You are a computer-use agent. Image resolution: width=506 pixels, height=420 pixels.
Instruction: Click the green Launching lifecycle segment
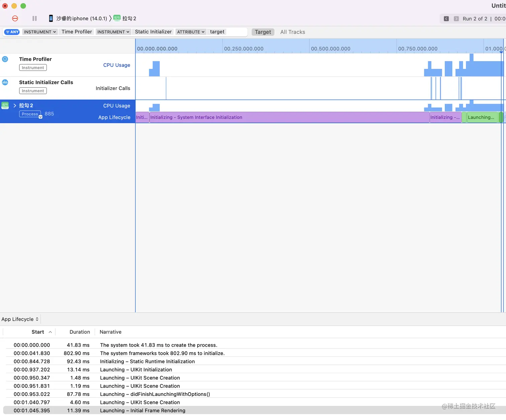click(x=482, y=117)
